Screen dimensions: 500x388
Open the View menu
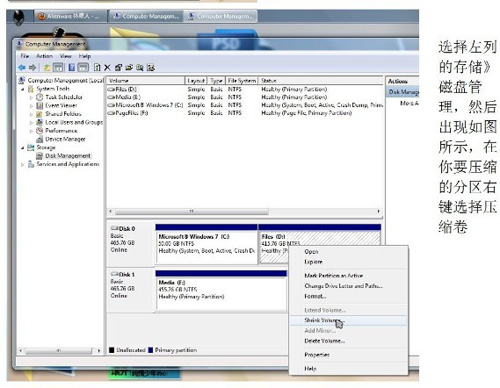point(66,56)
